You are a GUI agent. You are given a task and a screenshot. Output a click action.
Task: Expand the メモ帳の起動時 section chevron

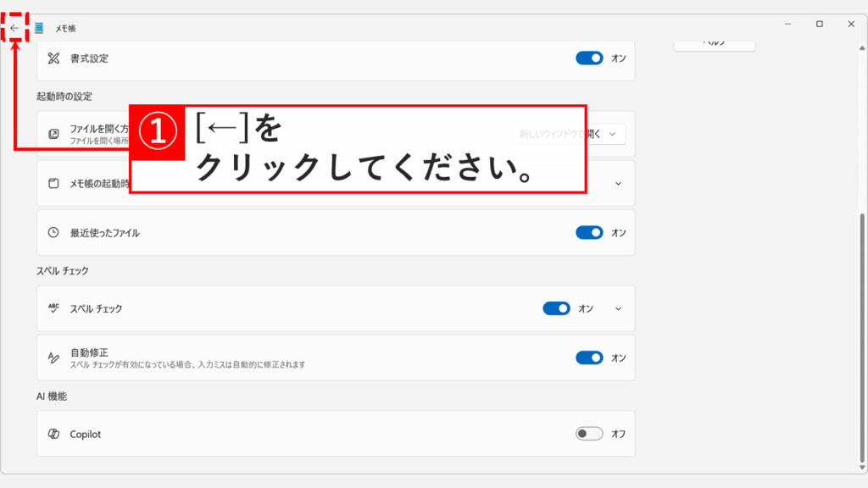pos(616,182)
